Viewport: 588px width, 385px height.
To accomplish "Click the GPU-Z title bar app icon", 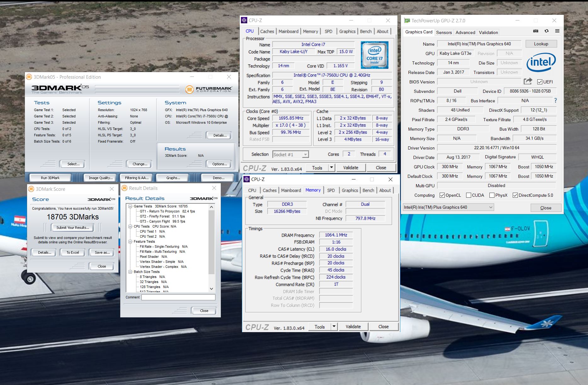I will point(407,20).
